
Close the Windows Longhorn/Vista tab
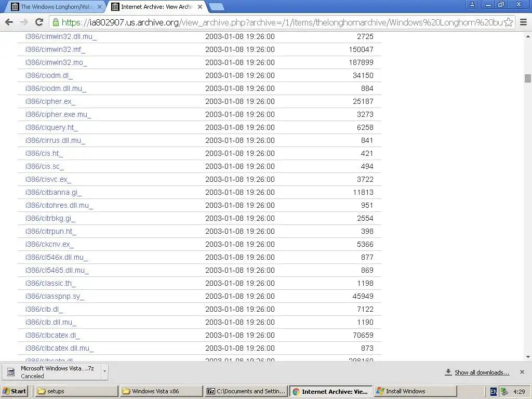click(99, 7)
